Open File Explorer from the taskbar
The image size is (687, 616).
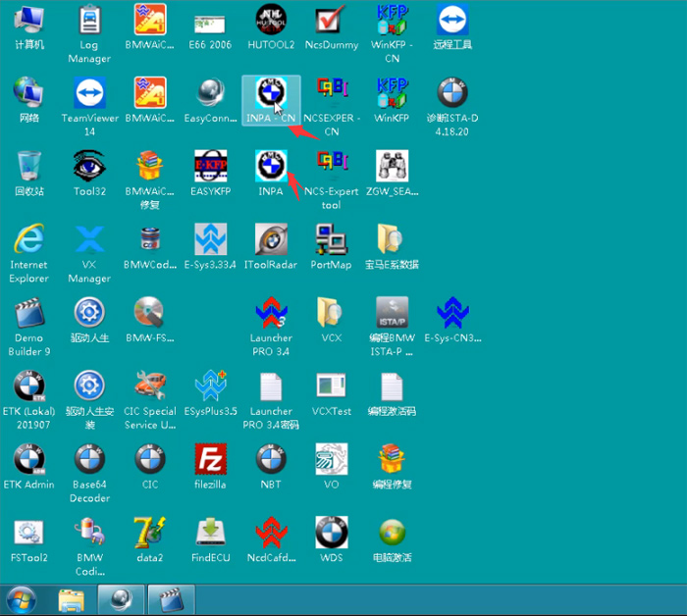72,600
